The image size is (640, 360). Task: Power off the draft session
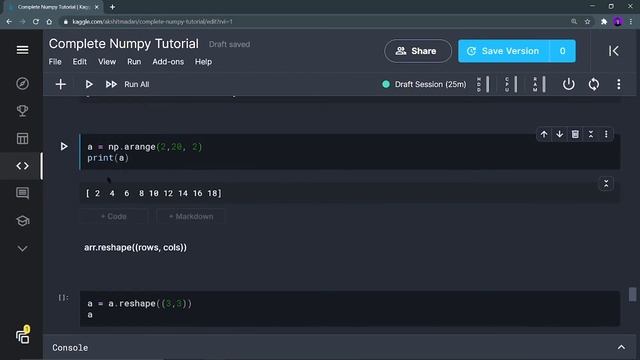point(568,84)
